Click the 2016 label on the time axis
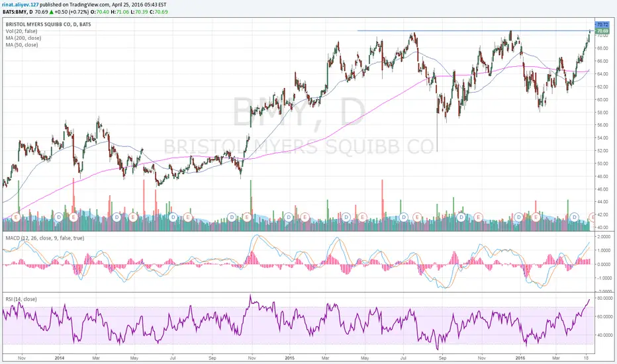This screenshot has width=617, height=364. click(x=520, y=358)
